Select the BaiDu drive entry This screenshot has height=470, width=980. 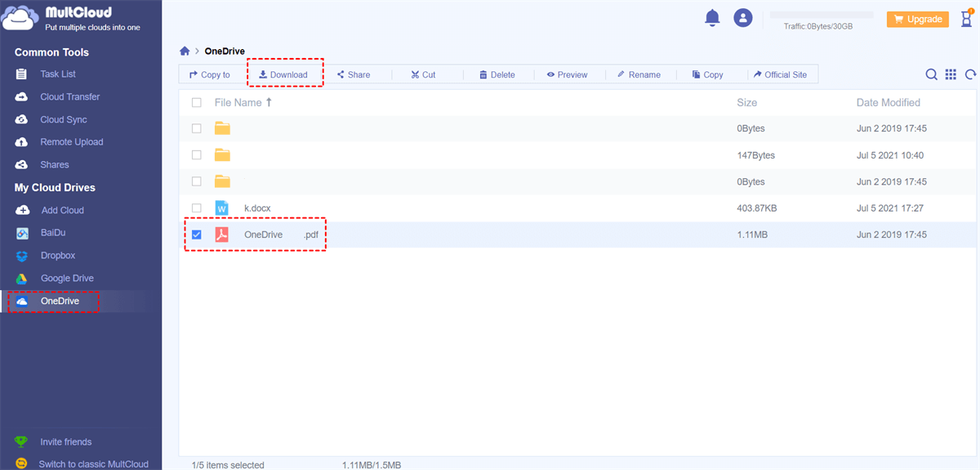click(x=53, y=233)
